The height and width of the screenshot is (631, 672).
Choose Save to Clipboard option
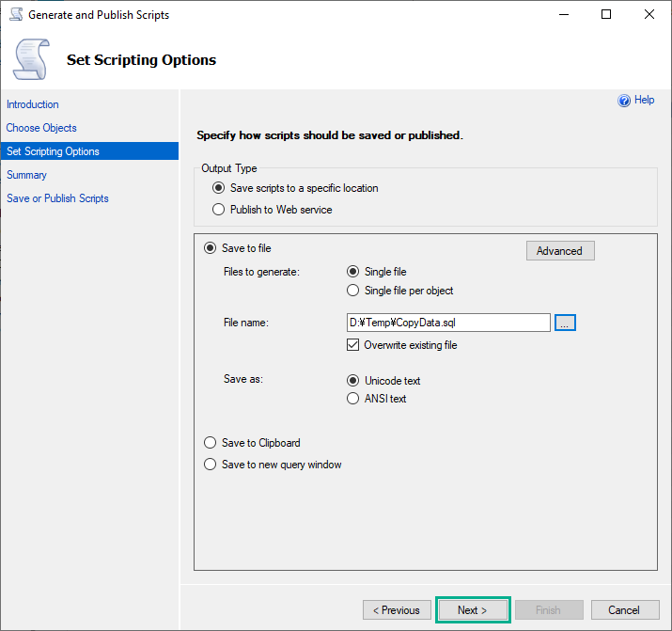211,443
